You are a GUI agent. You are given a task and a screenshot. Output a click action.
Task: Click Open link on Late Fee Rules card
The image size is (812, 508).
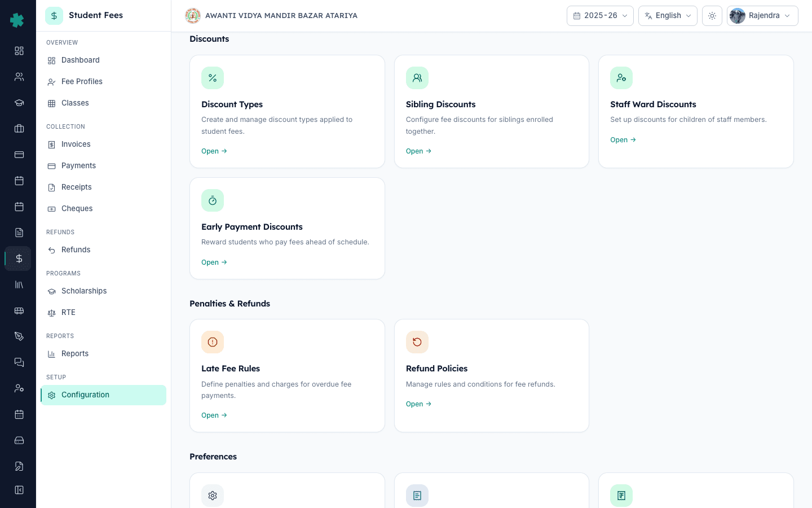click(x=214, y=415)
